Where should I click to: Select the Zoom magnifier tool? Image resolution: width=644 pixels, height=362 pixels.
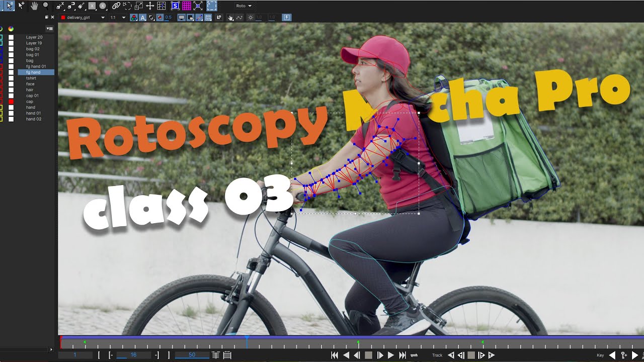[46, 6]
